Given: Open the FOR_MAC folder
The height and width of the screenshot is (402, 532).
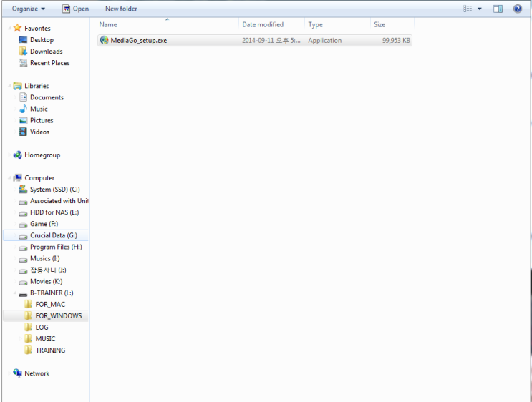Looking at the screenshot, I should (50, 305).
